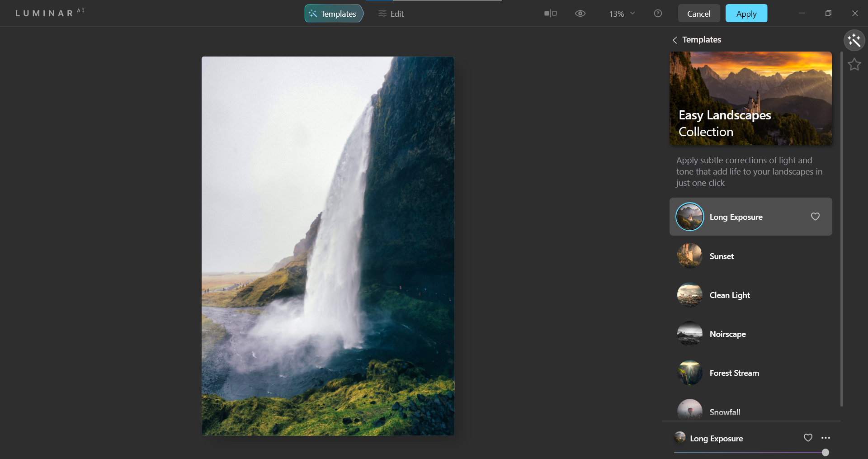
Task: Close the Luminar window
Action: pos(855,13)
